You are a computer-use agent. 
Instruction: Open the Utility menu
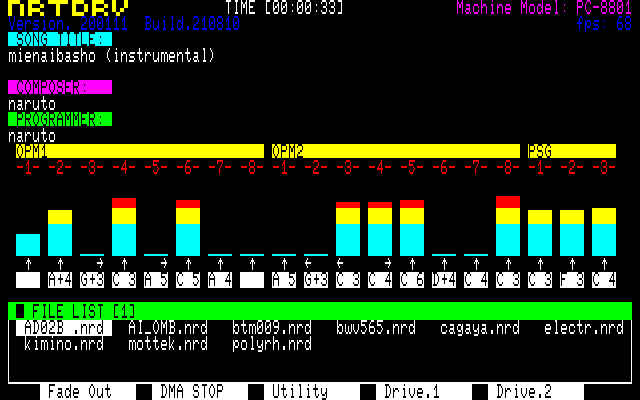click(x=299, y=392)
